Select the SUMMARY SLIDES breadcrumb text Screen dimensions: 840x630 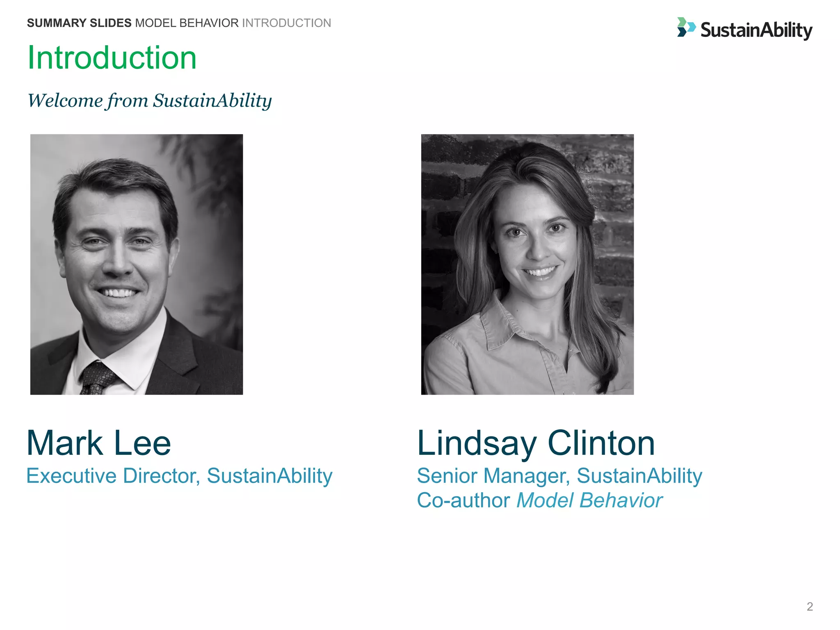79,23
